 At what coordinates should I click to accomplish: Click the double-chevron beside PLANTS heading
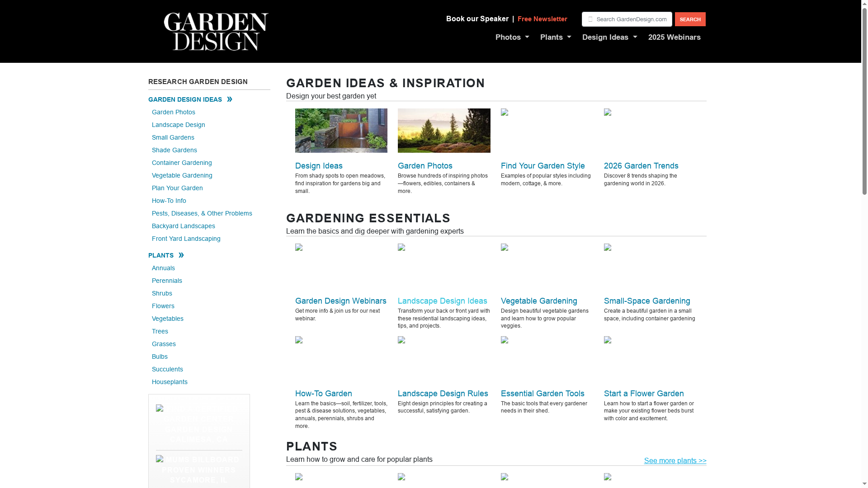[182, 255]
